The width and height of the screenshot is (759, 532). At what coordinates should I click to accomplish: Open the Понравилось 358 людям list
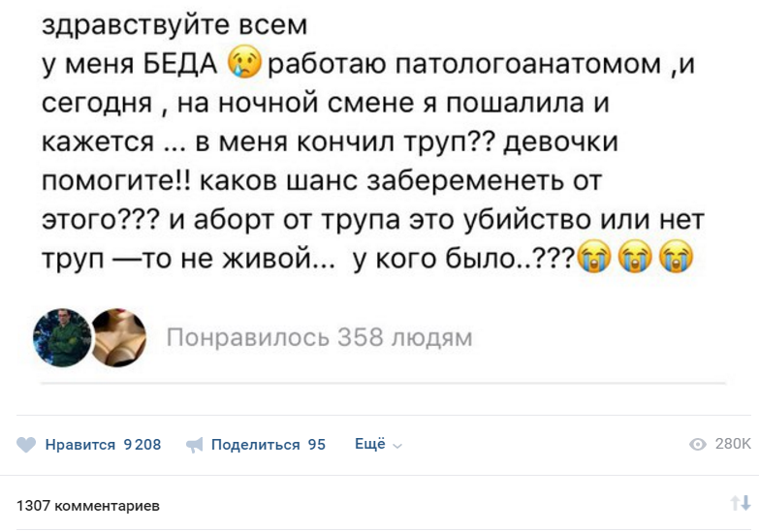320,337
